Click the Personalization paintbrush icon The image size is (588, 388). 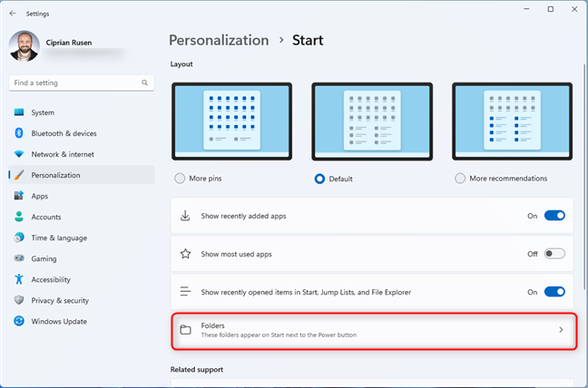click(19, 175)
